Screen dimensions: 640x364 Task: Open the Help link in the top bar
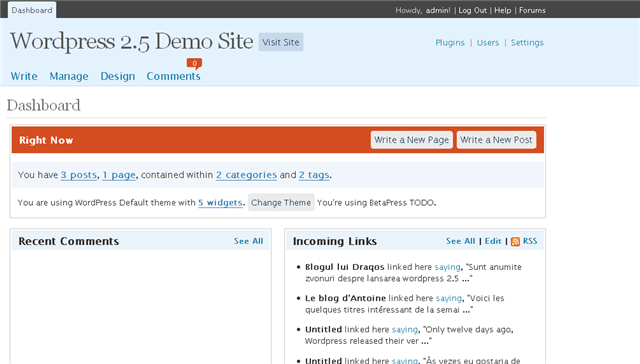(502, 10)
